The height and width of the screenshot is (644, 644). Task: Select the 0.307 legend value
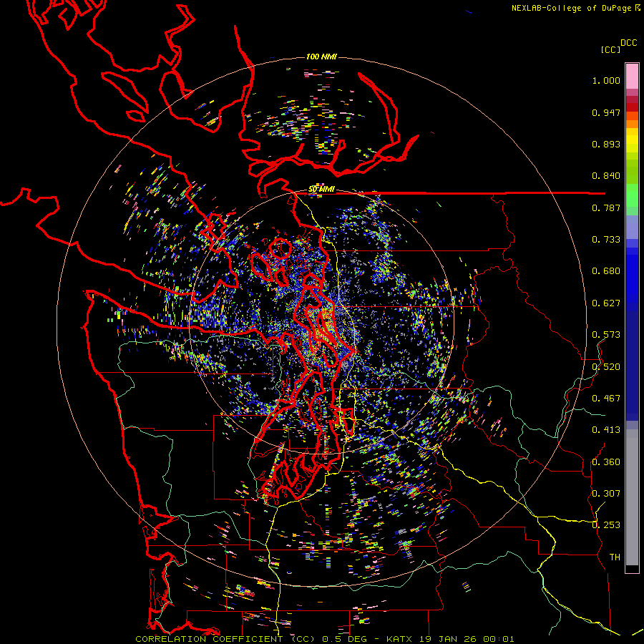tap(606, 494)
